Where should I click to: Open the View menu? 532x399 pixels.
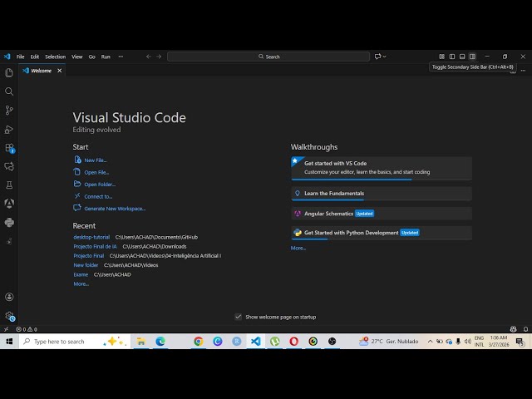click(x=77, y=57)
